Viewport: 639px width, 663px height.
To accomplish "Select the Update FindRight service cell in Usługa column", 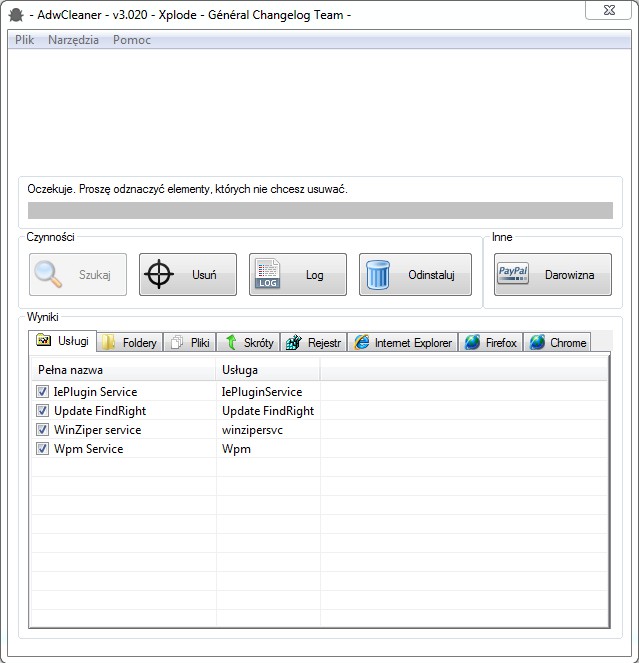I will tap(268, 411).
